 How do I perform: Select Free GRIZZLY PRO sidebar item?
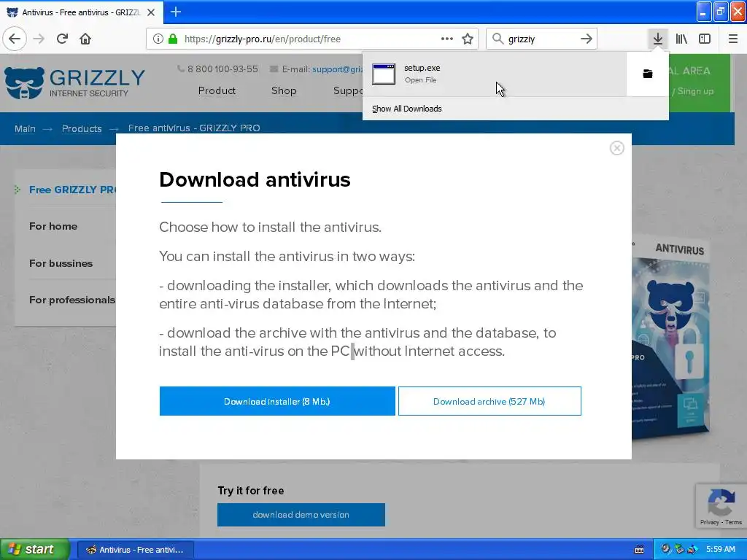[x=72, y=190]
